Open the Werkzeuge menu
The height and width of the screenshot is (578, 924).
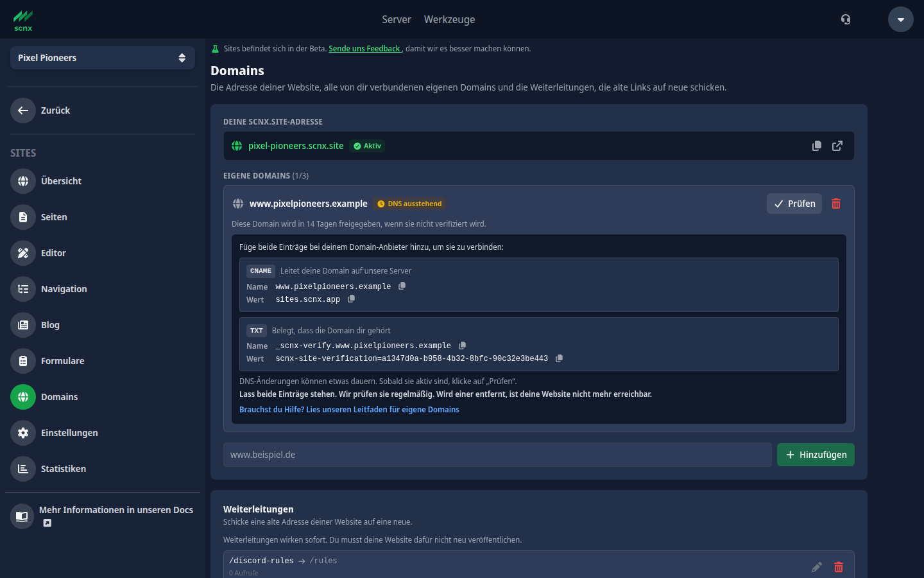point(449,19)
